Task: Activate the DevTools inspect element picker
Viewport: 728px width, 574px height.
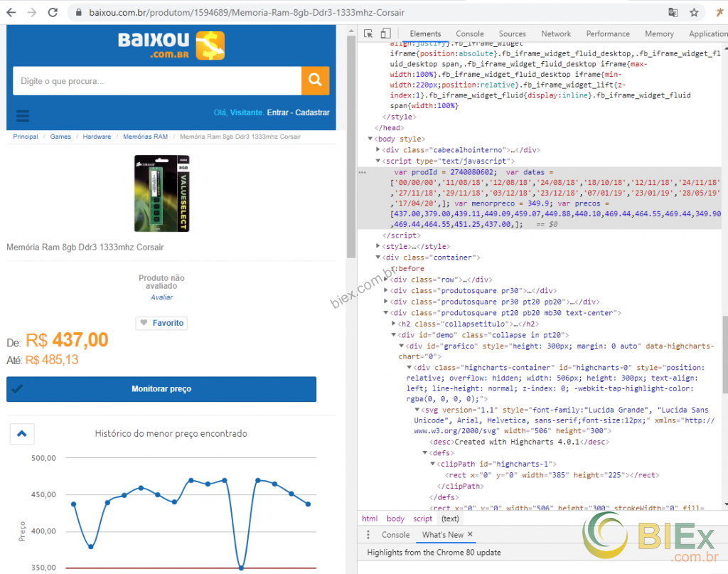Action: click(368, 33)
